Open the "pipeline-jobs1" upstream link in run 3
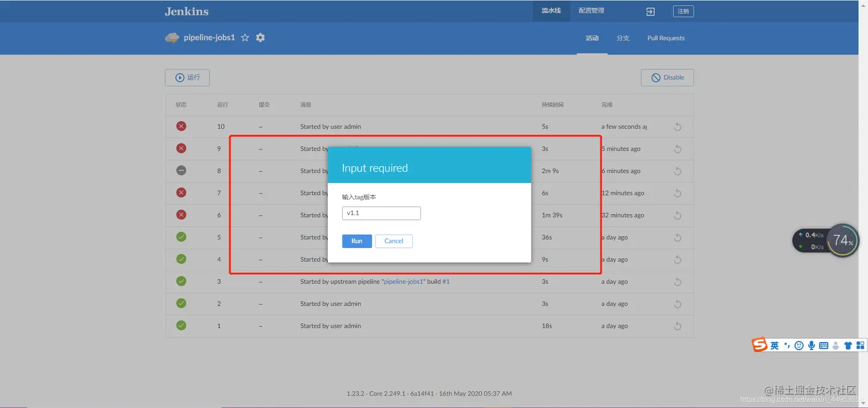868x408 pixels. [404, 282]
